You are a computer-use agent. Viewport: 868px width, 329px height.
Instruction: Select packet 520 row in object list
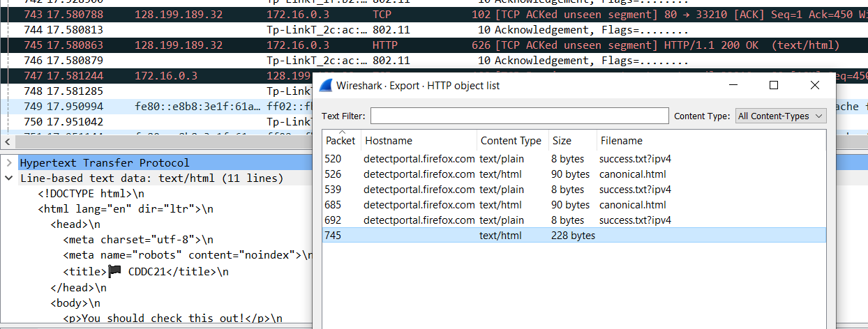574,159
